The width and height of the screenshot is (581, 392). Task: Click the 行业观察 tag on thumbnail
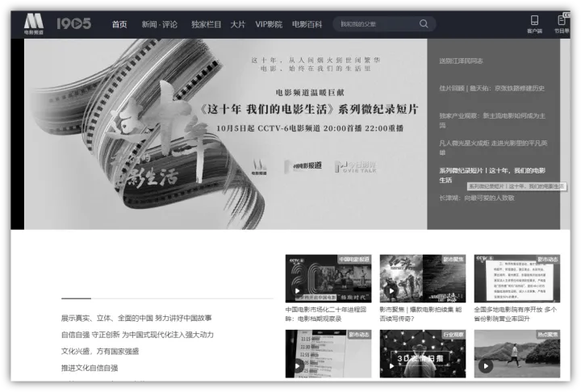point(454,335)
